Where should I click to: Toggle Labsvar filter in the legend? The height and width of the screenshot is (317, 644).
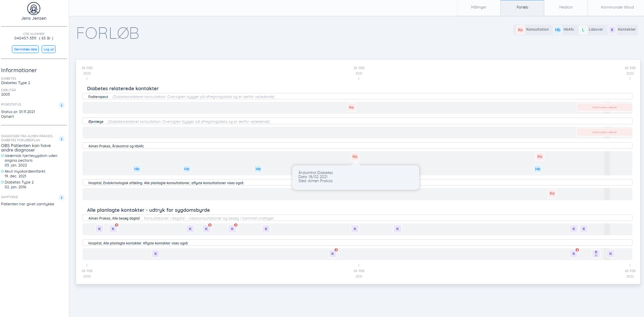pyautogui.click(x=591, y=30)
